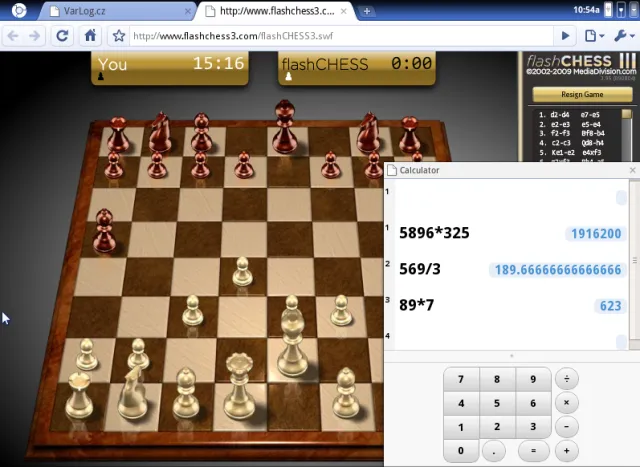
Task: Click the 89*7 calculator expression
Action: 416,305
